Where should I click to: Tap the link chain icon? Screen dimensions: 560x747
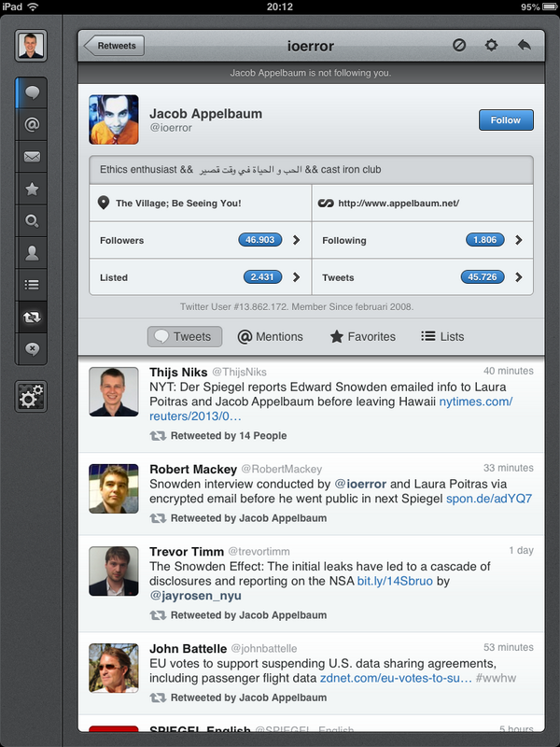tap(326, 203)
